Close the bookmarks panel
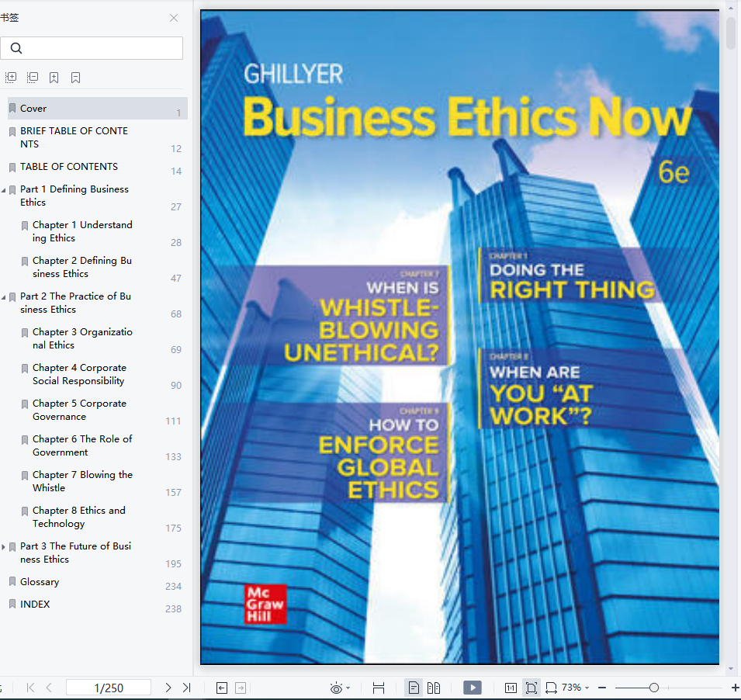 click(174, 18)
